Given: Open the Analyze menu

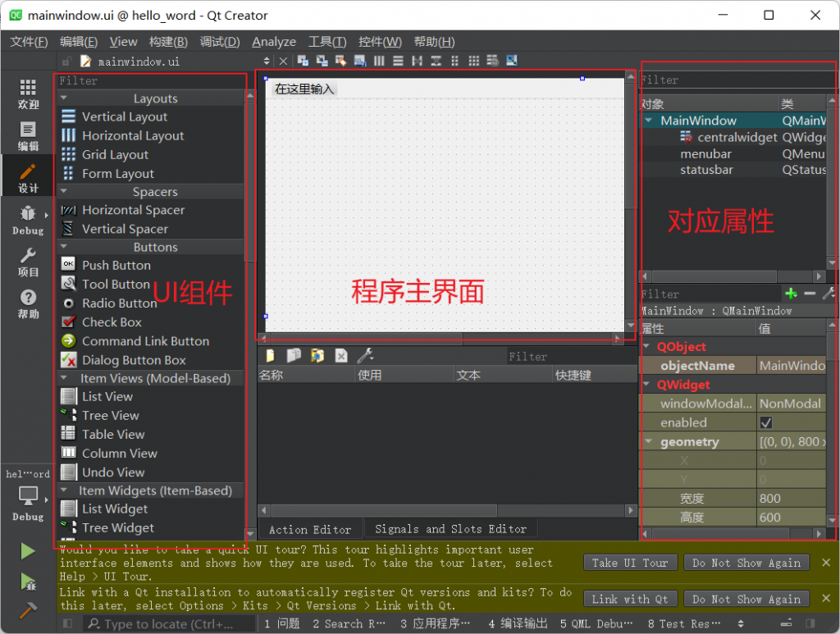Looking at the screenshot, I should coord(274,42).
